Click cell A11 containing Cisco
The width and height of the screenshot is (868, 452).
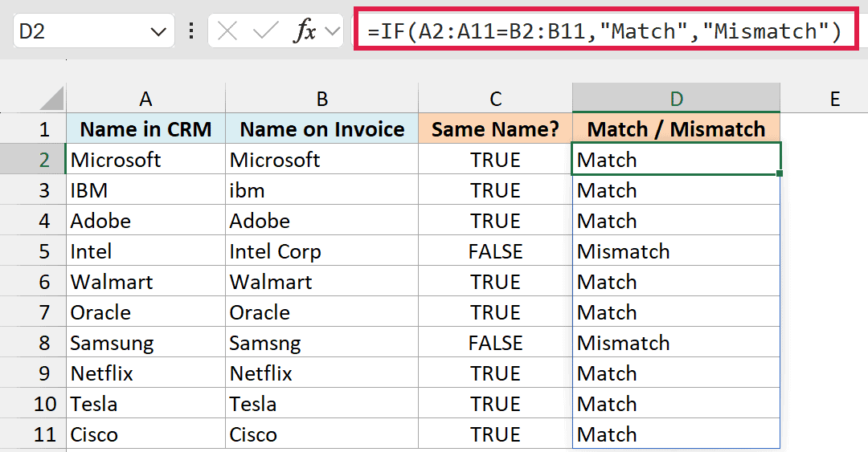tap(145, 434)
